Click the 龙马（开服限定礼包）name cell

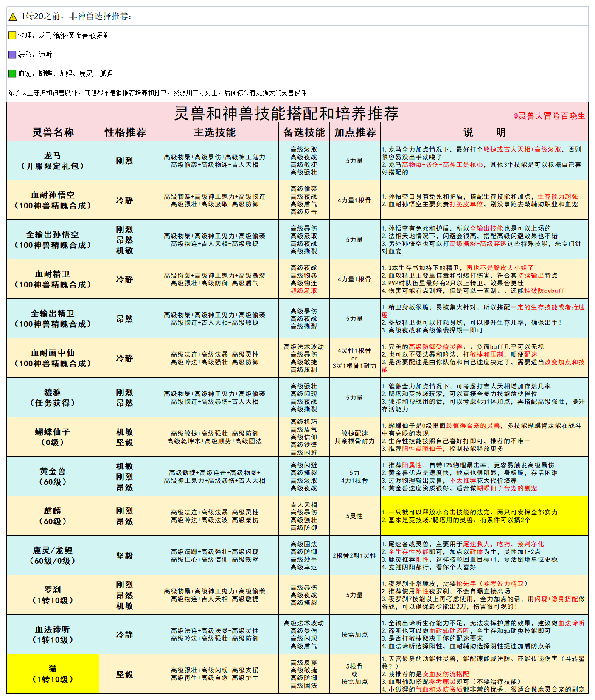pos(53,161)
